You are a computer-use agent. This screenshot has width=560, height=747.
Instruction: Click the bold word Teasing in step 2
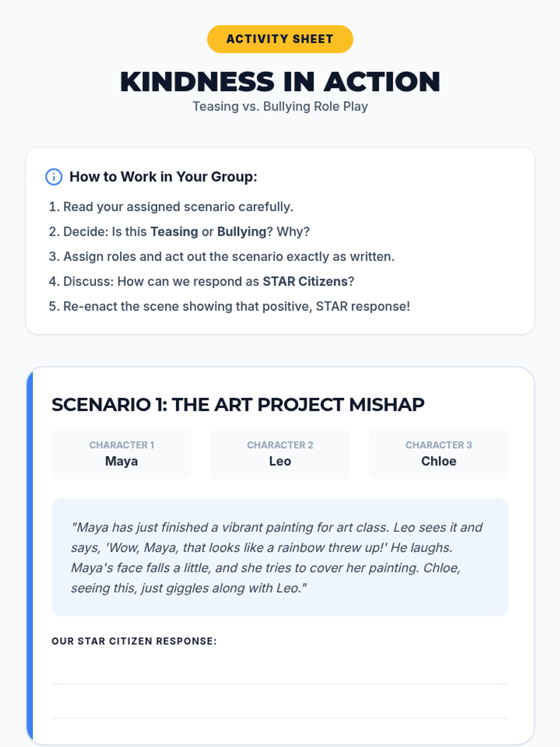click(x=174, y=232)
